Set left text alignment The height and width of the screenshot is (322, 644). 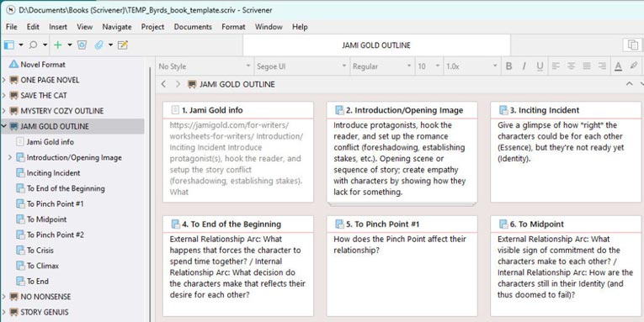(556, 66)
